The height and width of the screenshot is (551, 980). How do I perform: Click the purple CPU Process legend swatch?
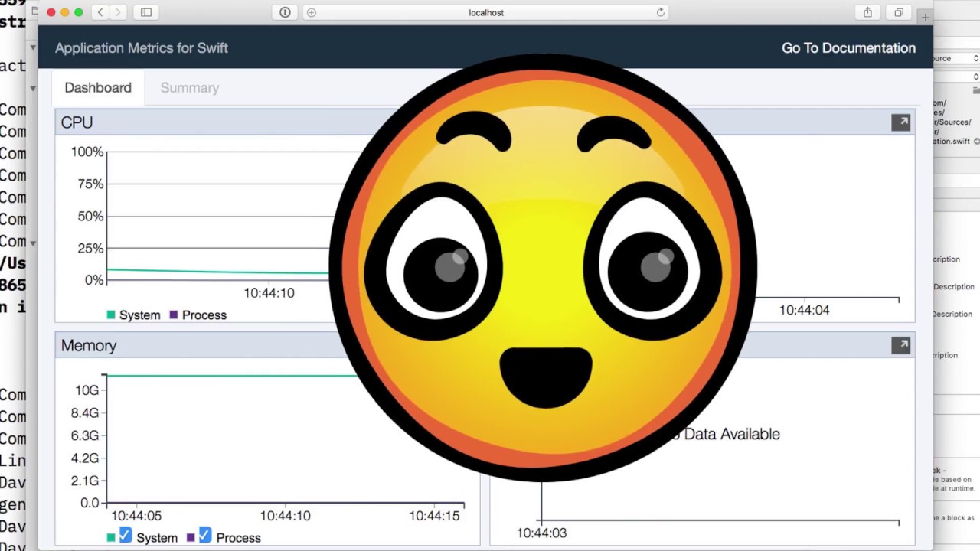click(174, 315)
